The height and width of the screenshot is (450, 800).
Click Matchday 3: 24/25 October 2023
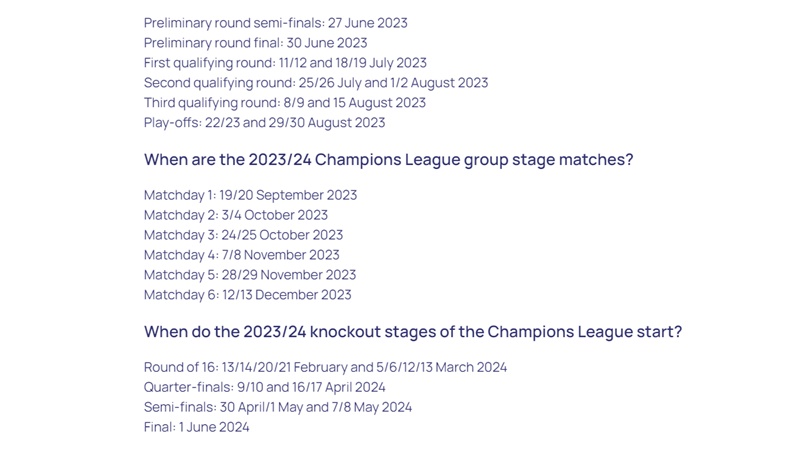click(x=243, y=235)
